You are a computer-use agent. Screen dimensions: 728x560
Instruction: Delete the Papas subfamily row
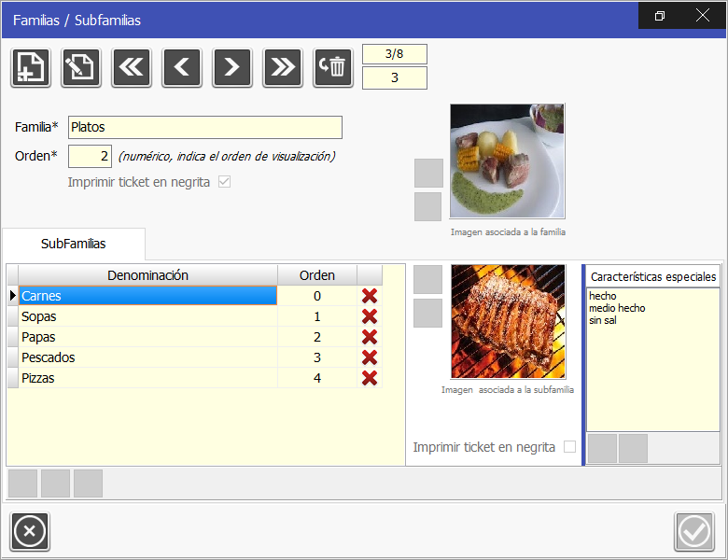(x=370, y=337)
